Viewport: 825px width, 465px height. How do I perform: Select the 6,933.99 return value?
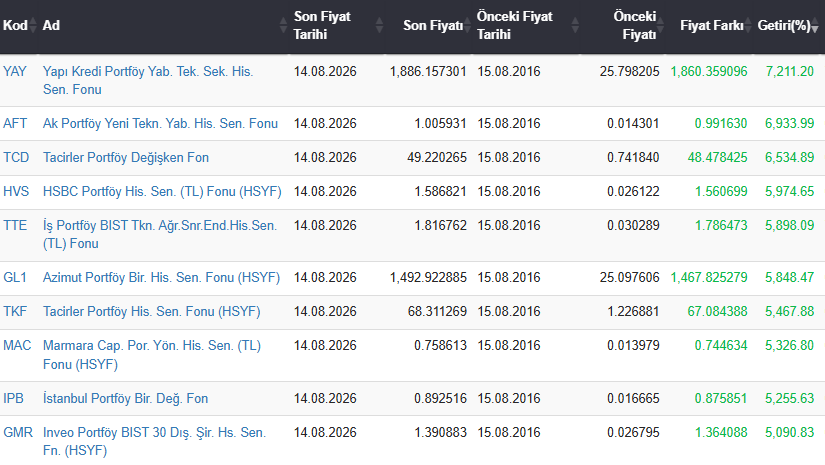pyautogui.click(x=789, y=124)
